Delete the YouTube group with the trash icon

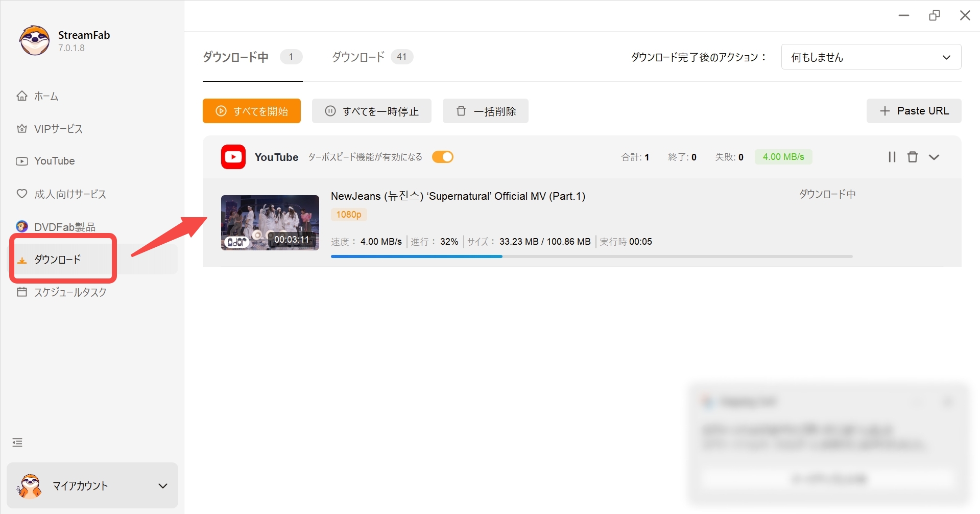pyautogui.click(x=913, y=157)
